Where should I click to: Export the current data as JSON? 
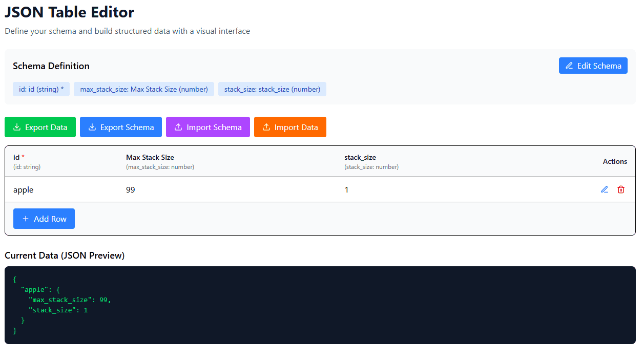click(40, 126)
